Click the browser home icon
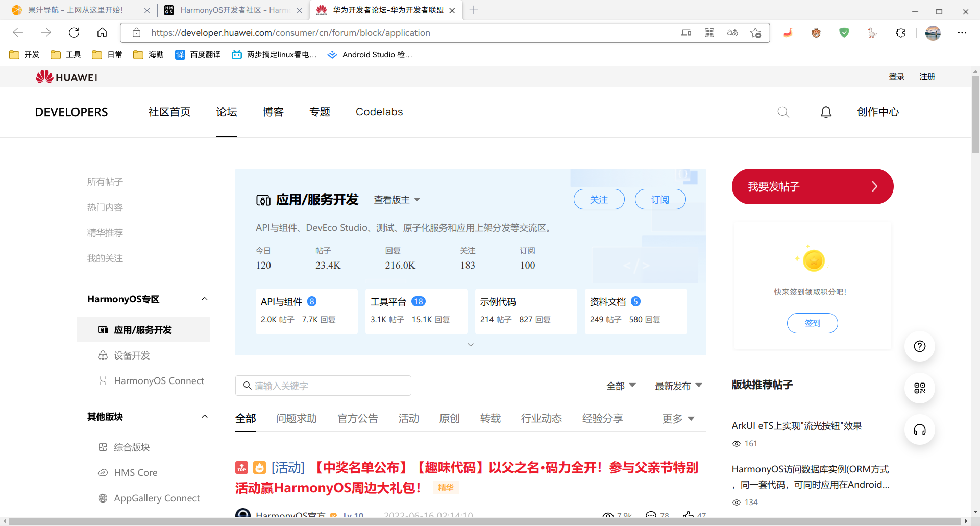980x526 pixels. [x=102, y=33]
